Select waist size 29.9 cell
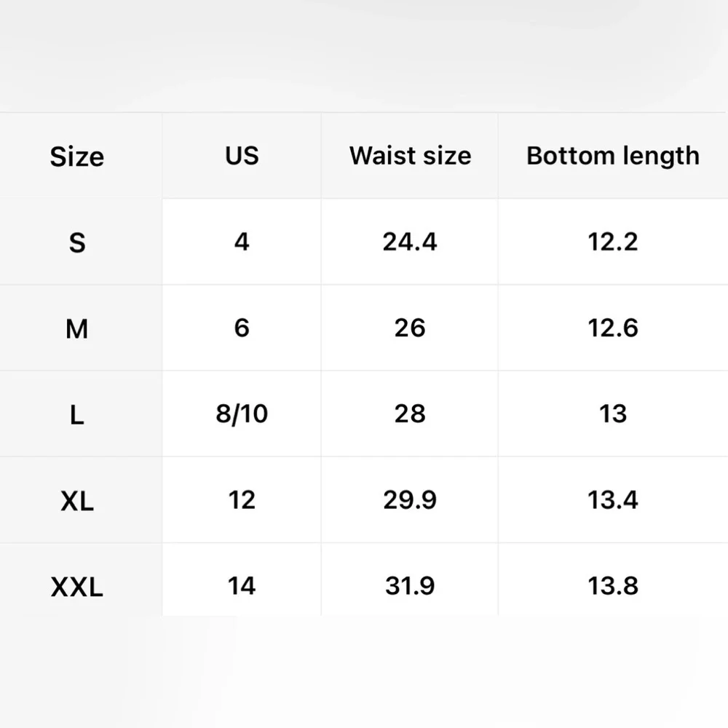The height and width of the screenshot is (728, 728). 410,500
